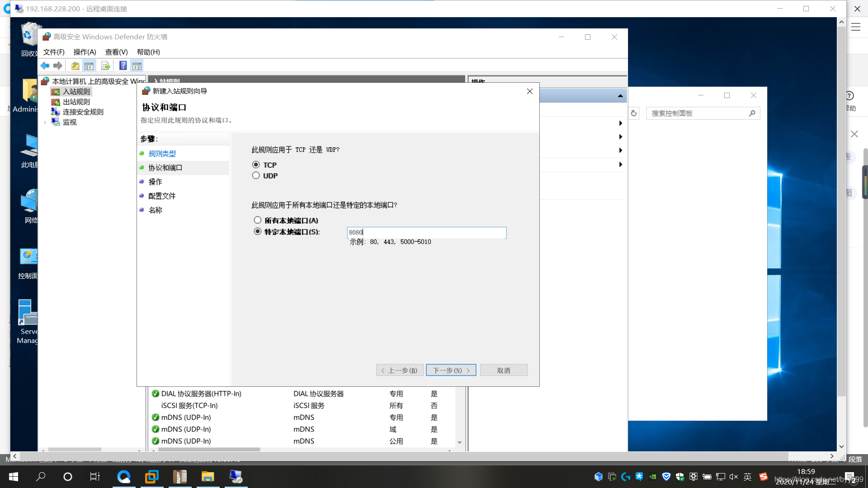
Task: Expand the fourth submenu arrow in actions pane
Action: coord(620,164)
